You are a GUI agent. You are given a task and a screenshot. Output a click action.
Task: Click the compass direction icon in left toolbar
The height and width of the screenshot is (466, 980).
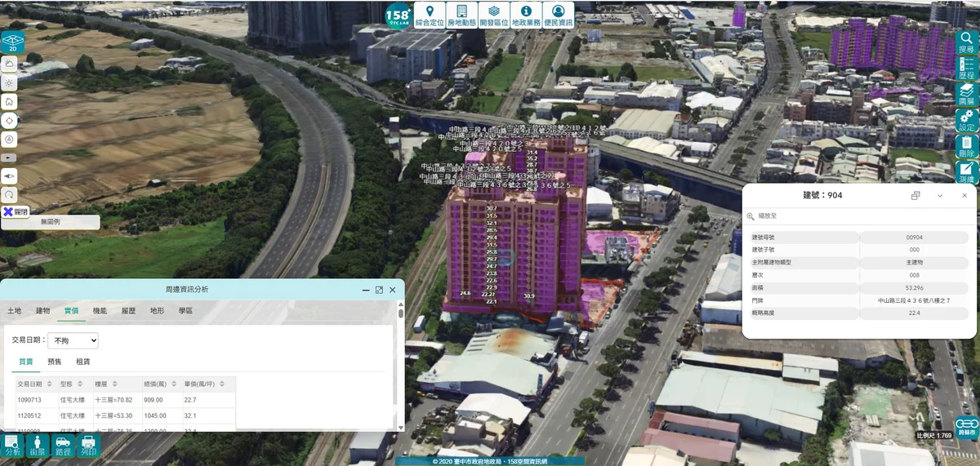pos(9,176)
